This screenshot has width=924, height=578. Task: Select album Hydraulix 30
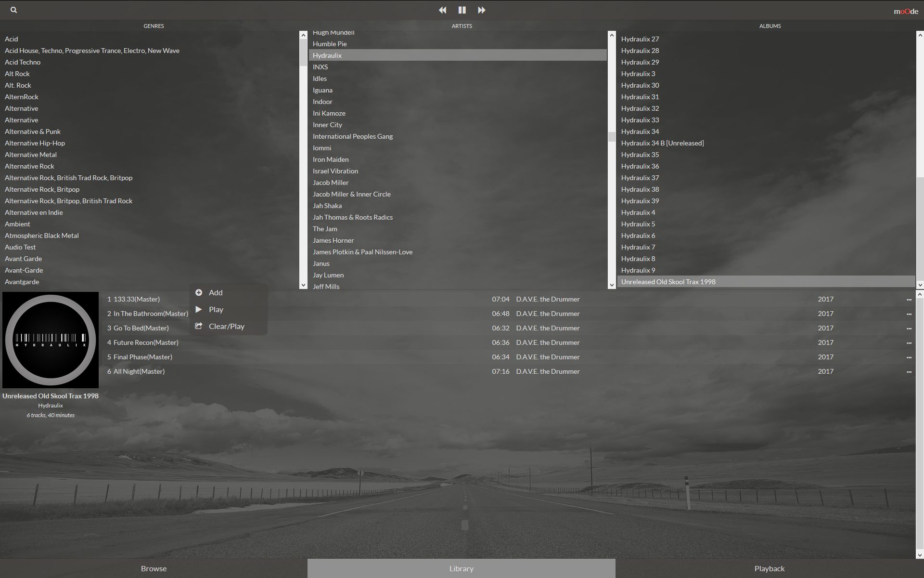pos(640,85)
